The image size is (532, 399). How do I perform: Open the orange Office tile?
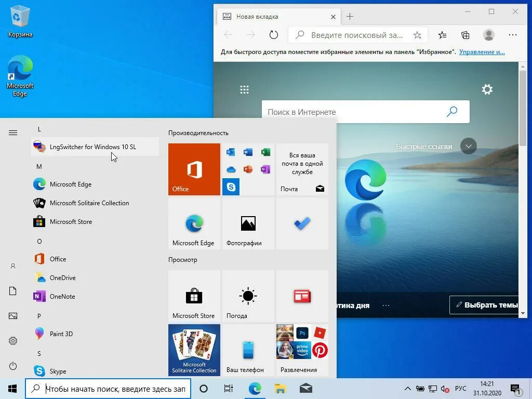coord(194,169)
